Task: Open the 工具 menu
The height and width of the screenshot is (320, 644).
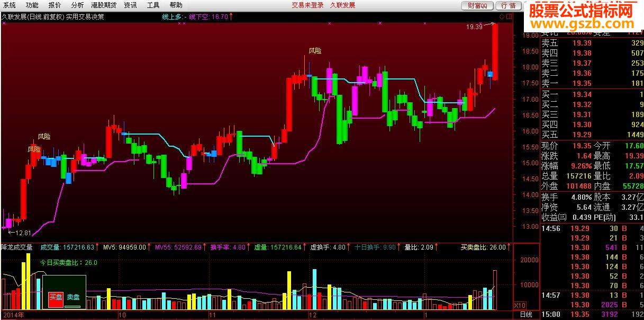Action: tap(153, 5)
